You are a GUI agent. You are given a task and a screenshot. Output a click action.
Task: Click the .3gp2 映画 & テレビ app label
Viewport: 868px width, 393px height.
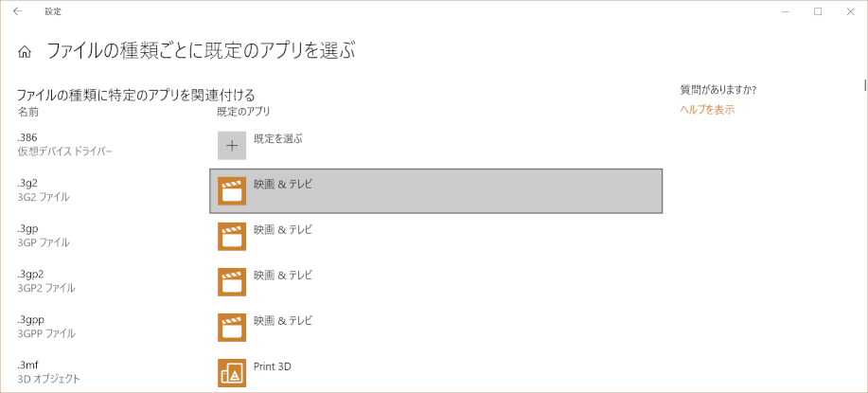pos(283,275)
